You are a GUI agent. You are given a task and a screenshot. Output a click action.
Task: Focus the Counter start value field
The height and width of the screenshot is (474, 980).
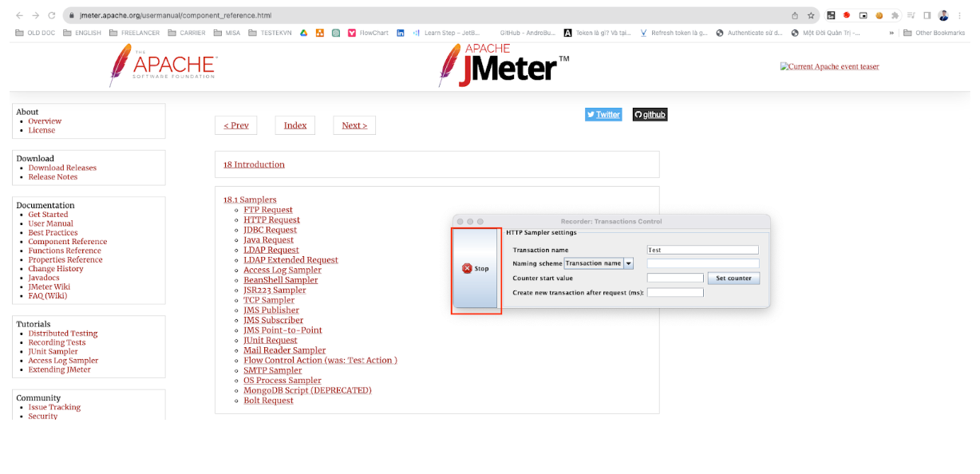point(675,278)
